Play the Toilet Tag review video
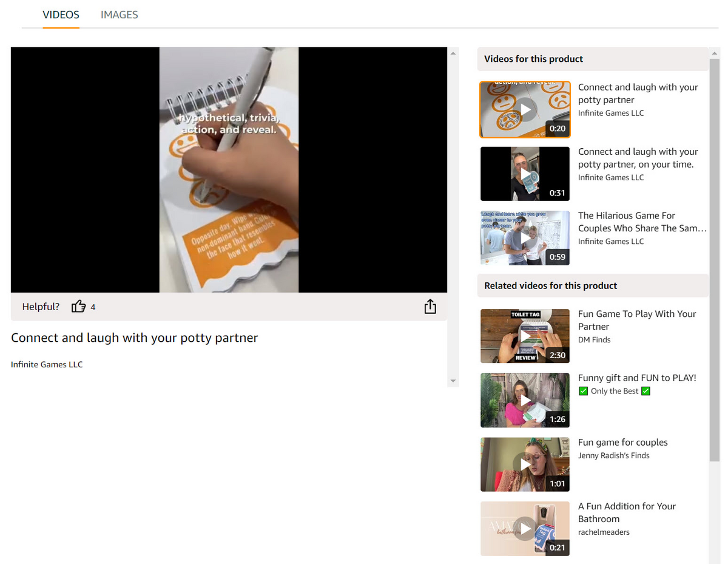This screenshot has width=728, height=564. pos(525,336)
